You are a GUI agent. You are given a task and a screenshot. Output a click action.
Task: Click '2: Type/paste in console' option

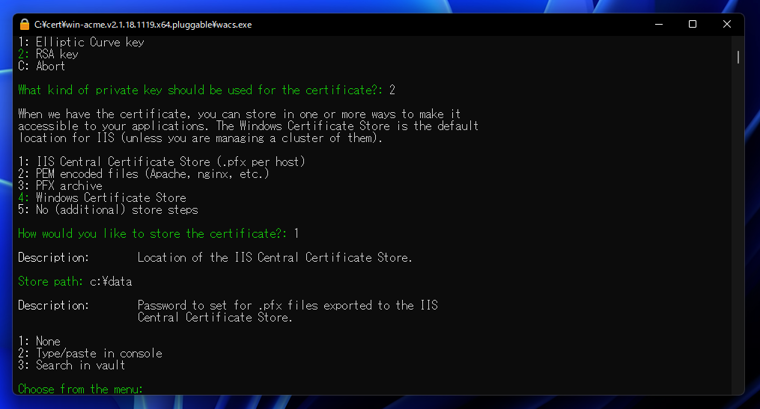[90, 354]
